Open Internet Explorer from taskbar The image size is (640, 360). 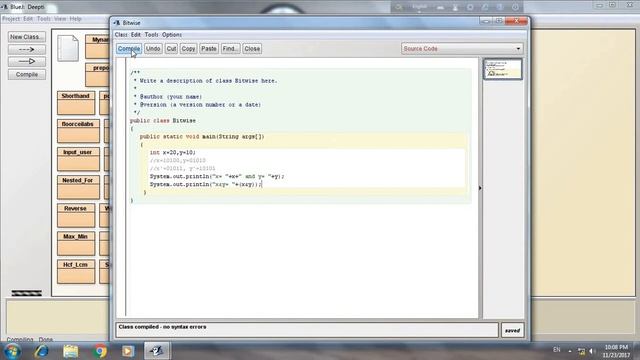click(41, 351)
